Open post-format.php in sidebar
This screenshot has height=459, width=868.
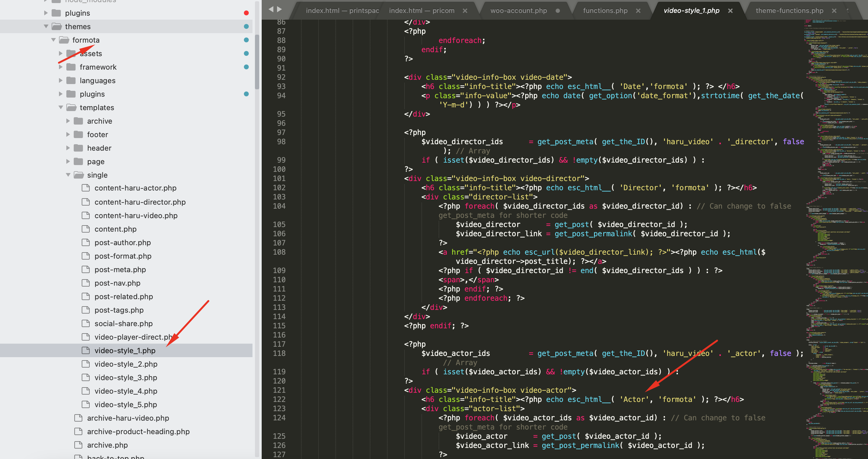(x=123, y=256)
